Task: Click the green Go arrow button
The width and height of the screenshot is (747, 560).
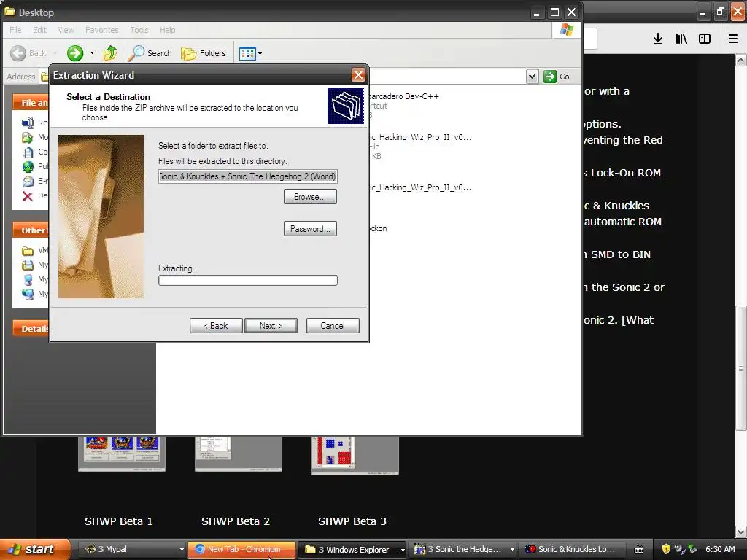Action: tap(550, 76)
